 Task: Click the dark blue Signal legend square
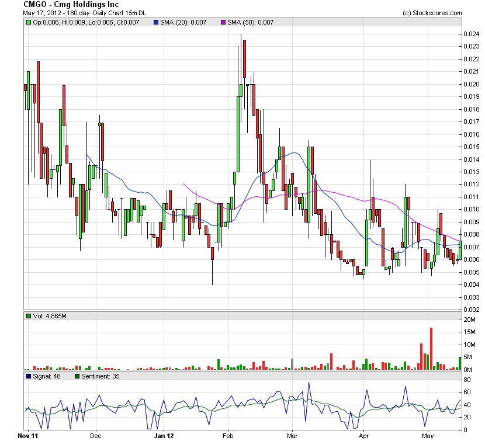point(29,376)
